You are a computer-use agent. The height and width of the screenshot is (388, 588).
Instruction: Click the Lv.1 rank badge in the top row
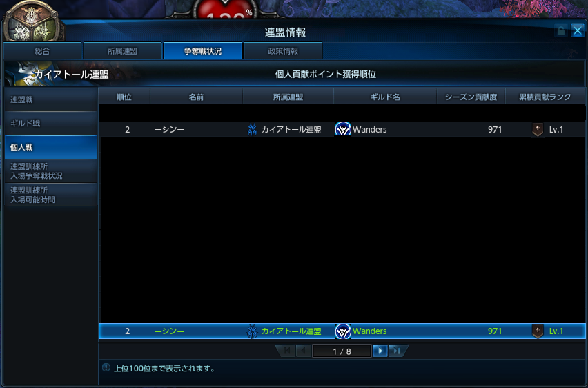click(x=538, y=130)
